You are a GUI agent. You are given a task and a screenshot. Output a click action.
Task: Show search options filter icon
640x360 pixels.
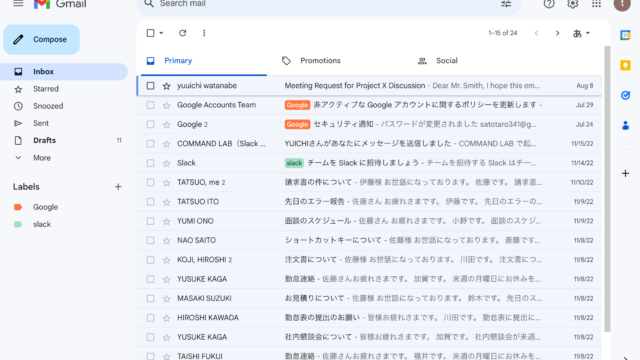click(506, 4)
